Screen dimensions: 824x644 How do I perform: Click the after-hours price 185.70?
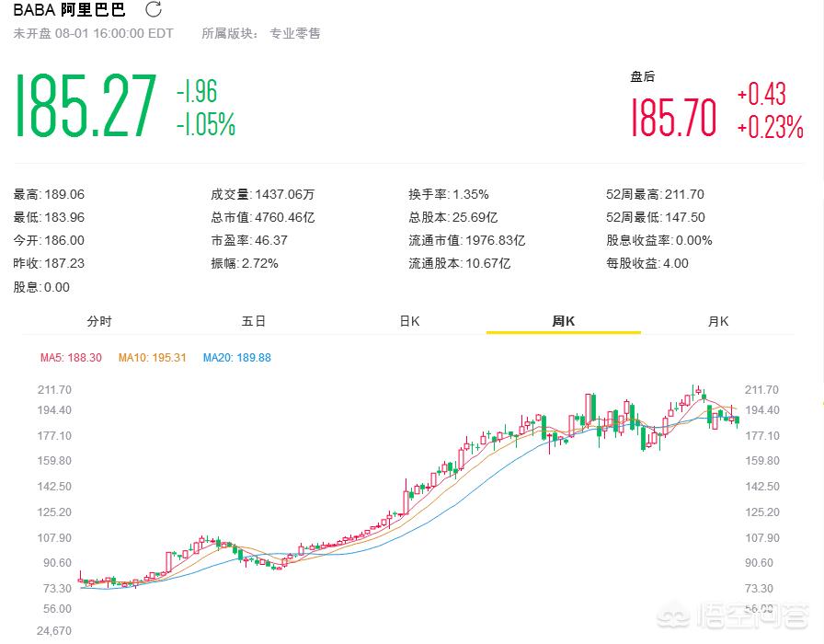point(674,117)
